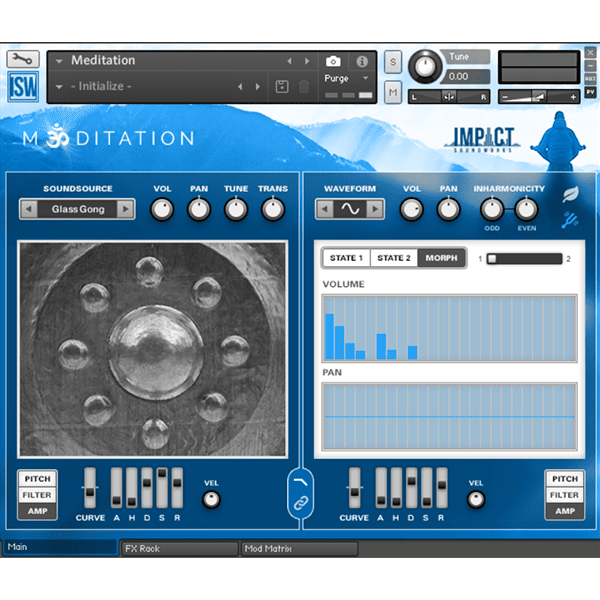Select previous preset arrow beside Initialize
600x600 pixels.
(x=240, y=86)
